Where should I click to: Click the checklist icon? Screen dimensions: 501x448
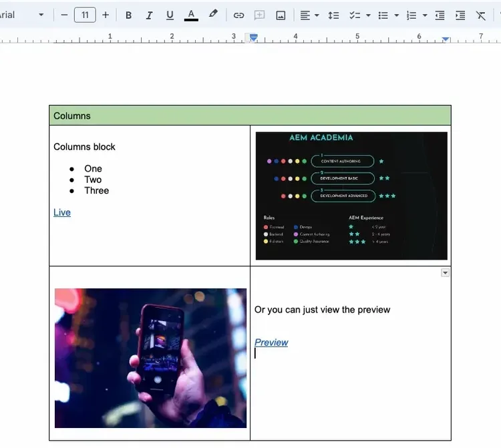point(355,15)
